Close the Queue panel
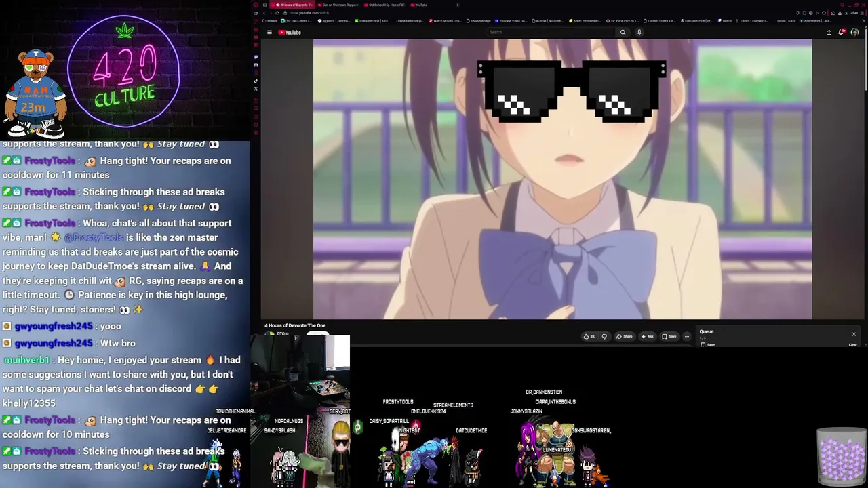Screen dimensions: 868x488 point(854,334)
